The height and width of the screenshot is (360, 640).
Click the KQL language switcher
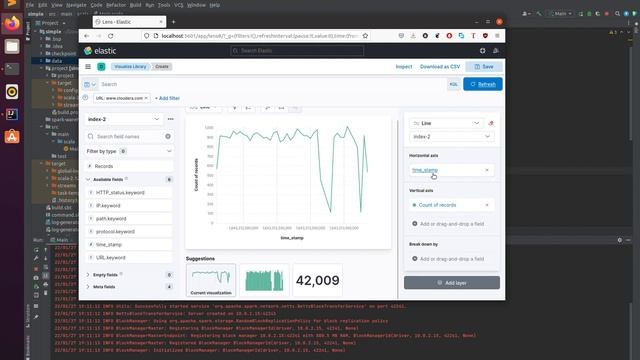(453, 84)
